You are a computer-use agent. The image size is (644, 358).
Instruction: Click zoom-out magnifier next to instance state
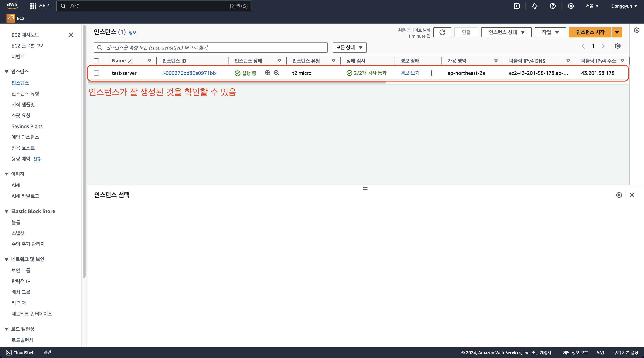pyautogui.click(x=276, y=73)
